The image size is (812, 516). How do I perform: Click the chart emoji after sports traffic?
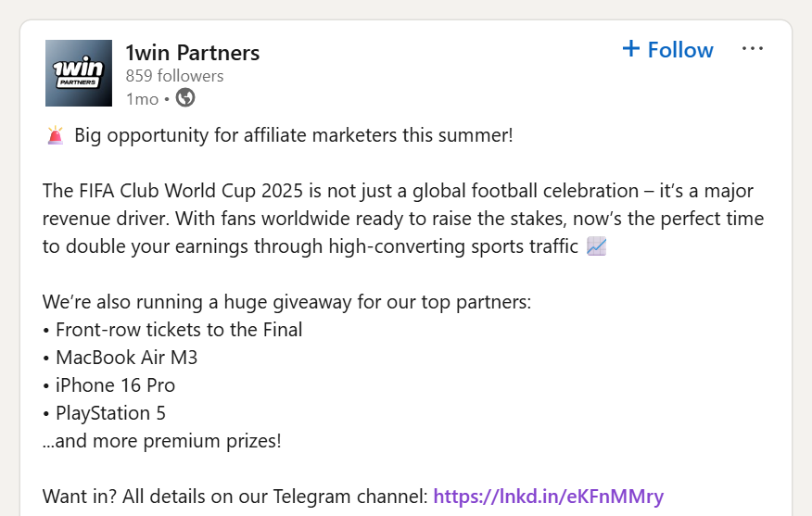point(597,246)
